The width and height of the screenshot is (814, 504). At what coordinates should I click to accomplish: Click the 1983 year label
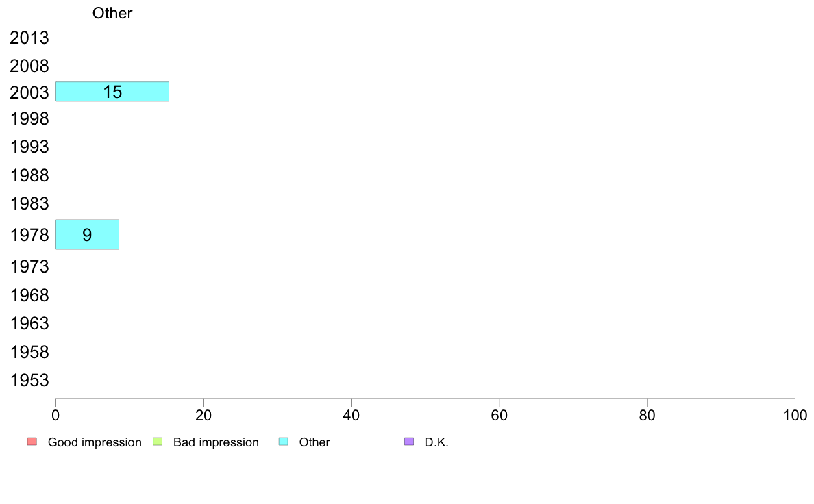[x=29, y=203]
